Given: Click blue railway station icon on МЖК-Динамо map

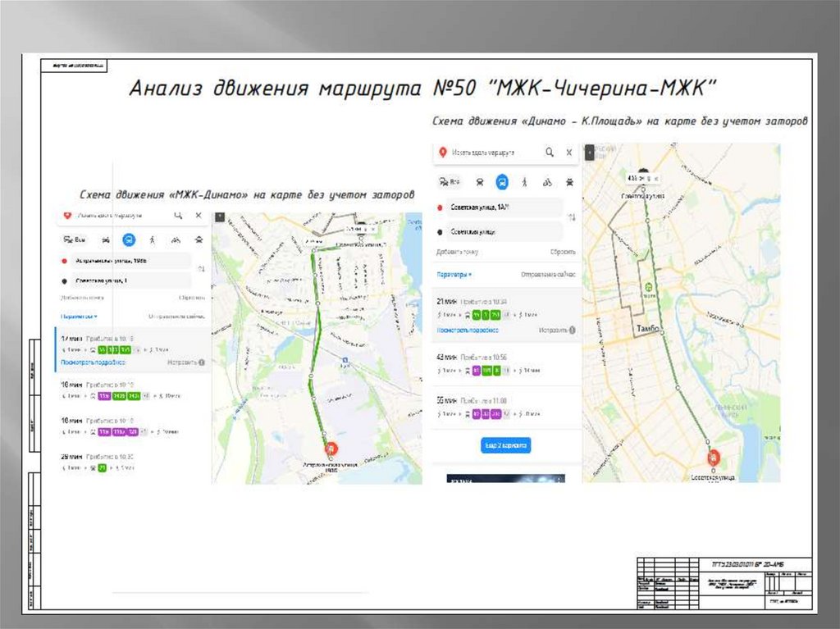Looking at the screenshot, I should [x=345, y=360].
